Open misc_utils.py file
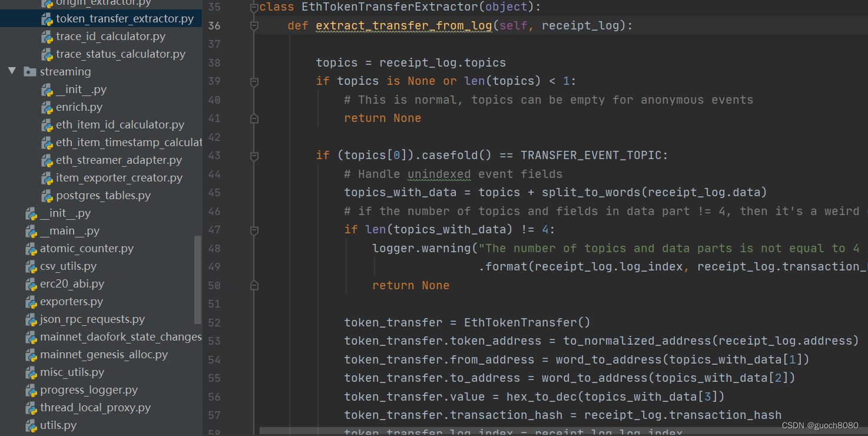This screenshot has width=868, height=436. coord(72,372)
